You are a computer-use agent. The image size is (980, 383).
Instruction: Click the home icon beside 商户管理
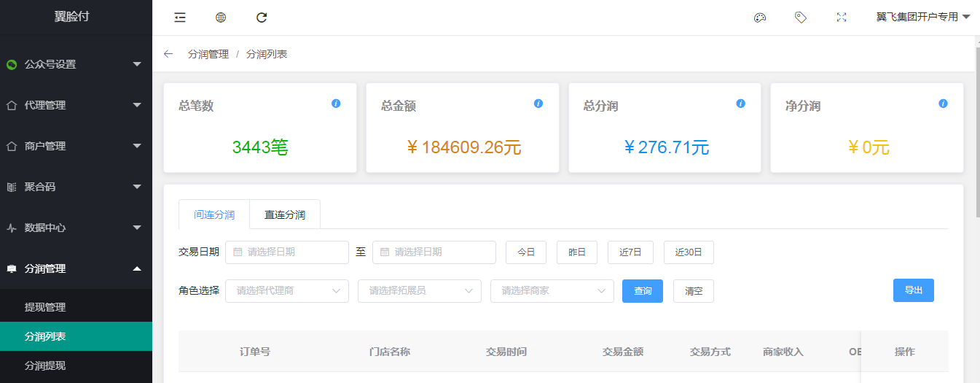click(x=12, y=146)
